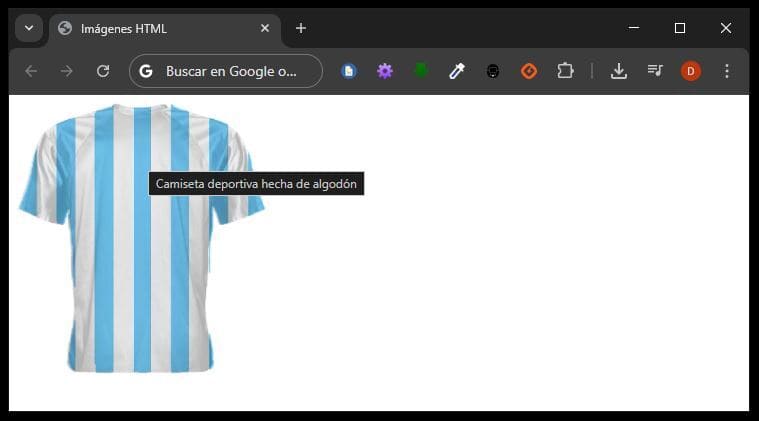759x421 pixels.
Task: Close the browser window
Action: tap(726, 28)
